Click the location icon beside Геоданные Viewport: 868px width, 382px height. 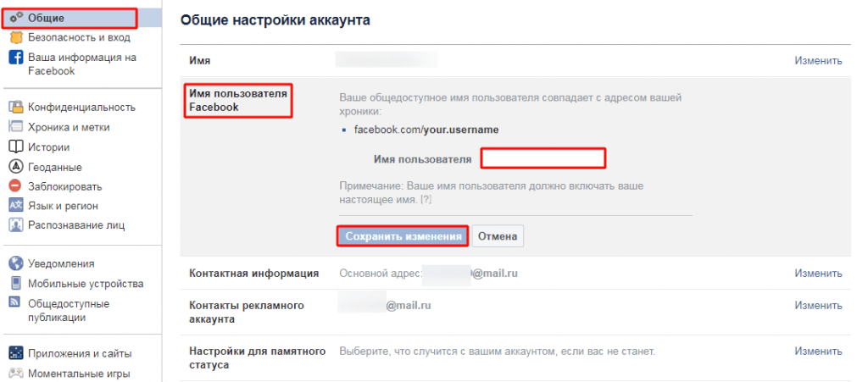pyautogui.click(x=15, y=167)
